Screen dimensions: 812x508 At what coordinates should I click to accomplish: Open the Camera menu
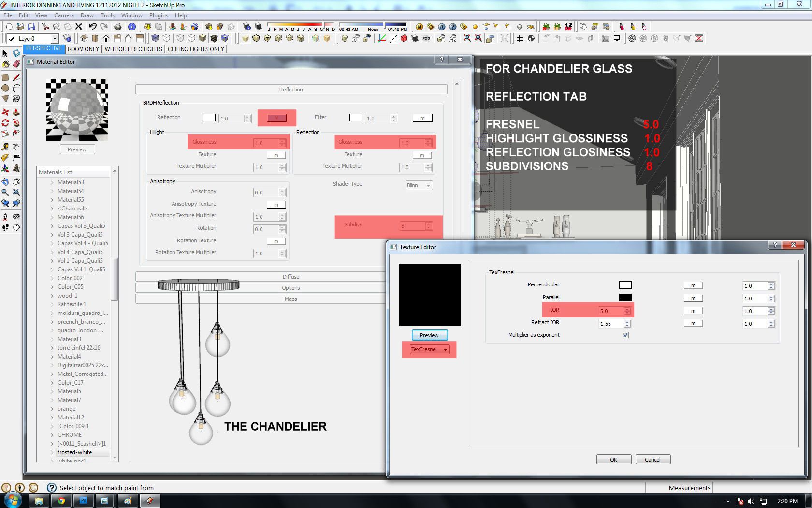pos(64,15)
